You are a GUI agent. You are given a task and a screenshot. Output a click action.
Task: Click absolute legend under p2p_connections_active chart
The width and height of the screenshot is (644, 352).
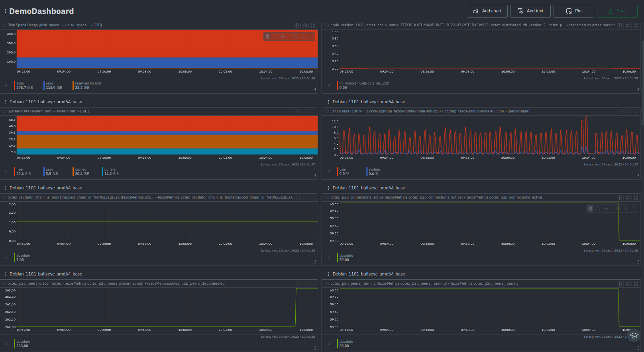point(346,258)
